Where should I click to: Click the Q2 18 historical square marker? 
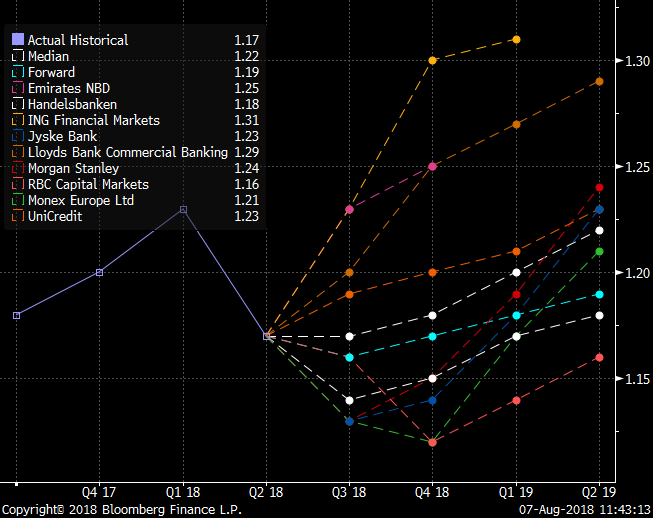[267, 336]
